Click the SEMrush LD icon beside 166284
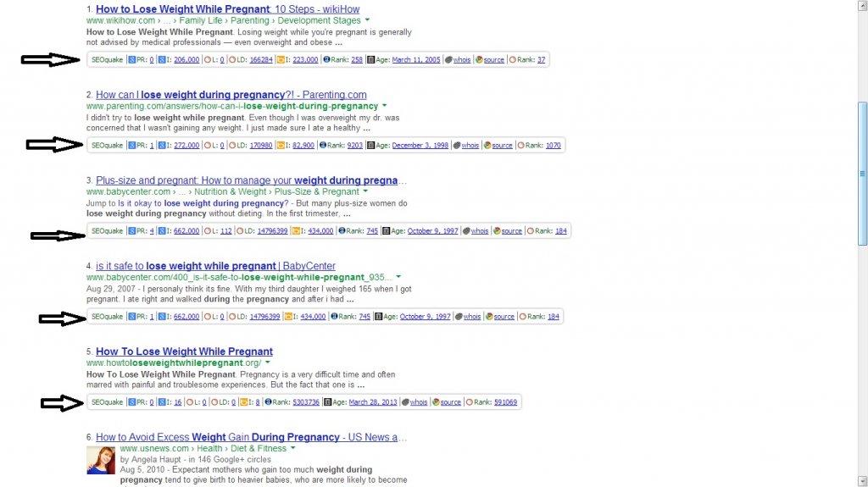This screenshot has height=487, width=868. (x=232, y=60)
